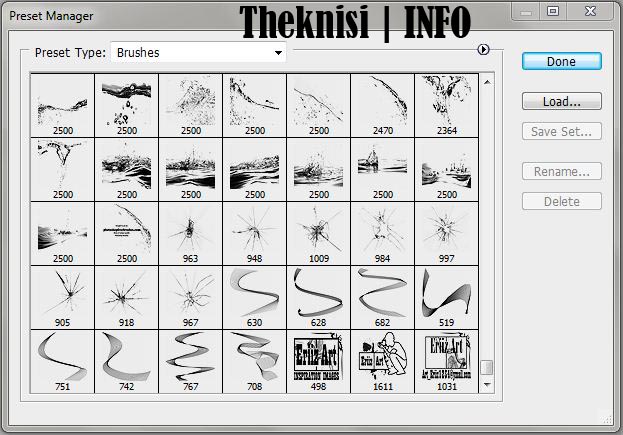Pick the 767 zigzag ribbon brush
The height and width of the screenshot is (435, 623).
(x=190, y=361)
